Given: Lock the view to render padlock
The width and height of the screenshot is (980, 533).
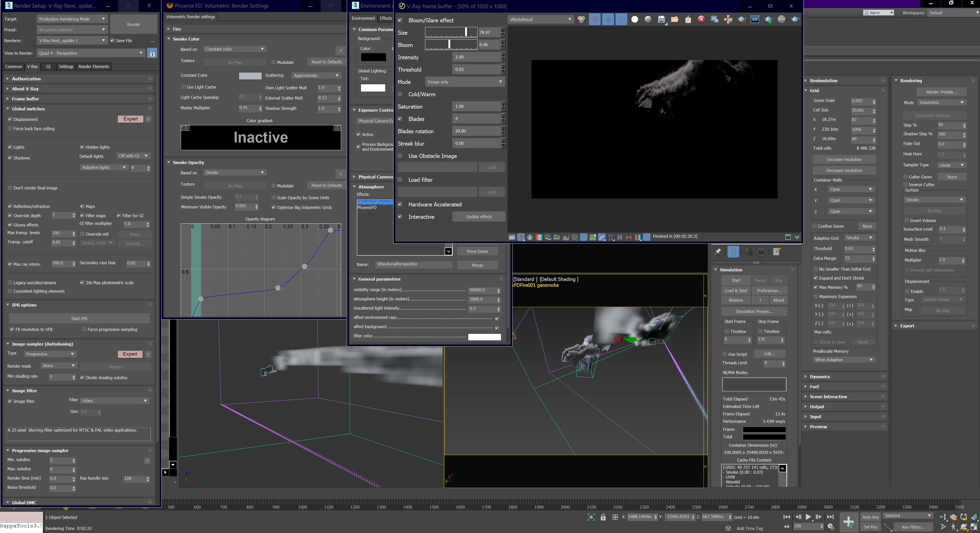Looking at the screenshot, I should click(152, 53).
